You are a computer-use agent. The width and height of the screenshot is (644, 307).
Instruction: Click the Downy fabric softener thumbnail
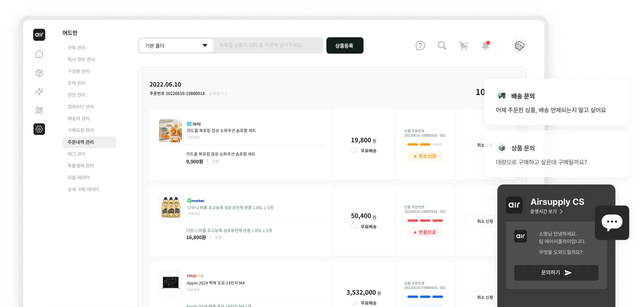[171, 207]
